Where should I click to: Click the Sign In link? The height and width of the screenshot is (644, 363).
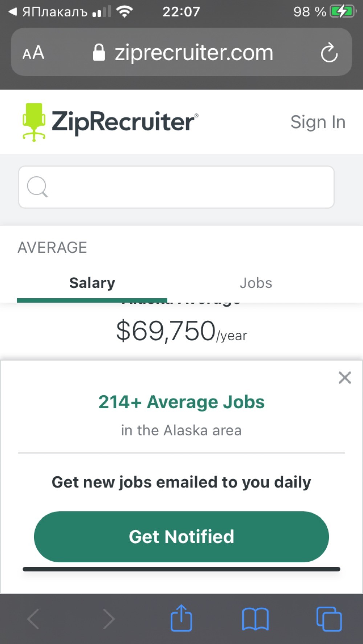[x=318, y=122]
